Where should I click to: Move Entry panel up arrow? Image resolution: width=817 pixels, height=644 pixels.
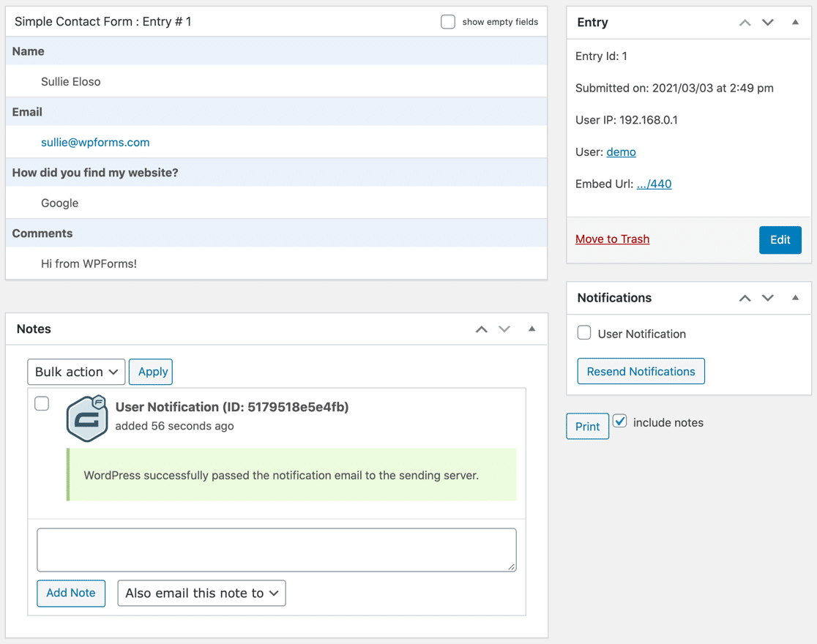745,23
